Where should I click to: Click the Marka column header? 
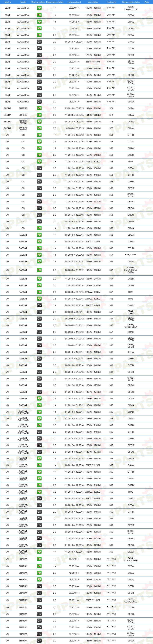(7, 2)
